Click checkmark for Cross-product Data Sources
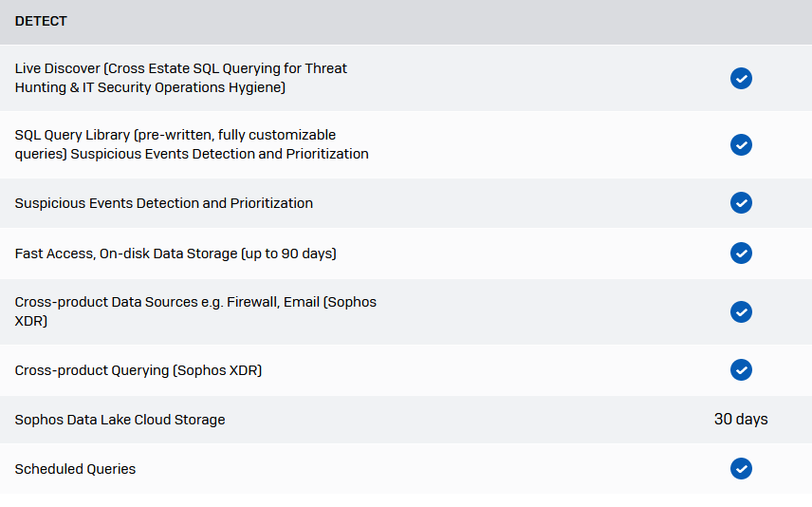The image size is (812, 507). tap(741, 311)
